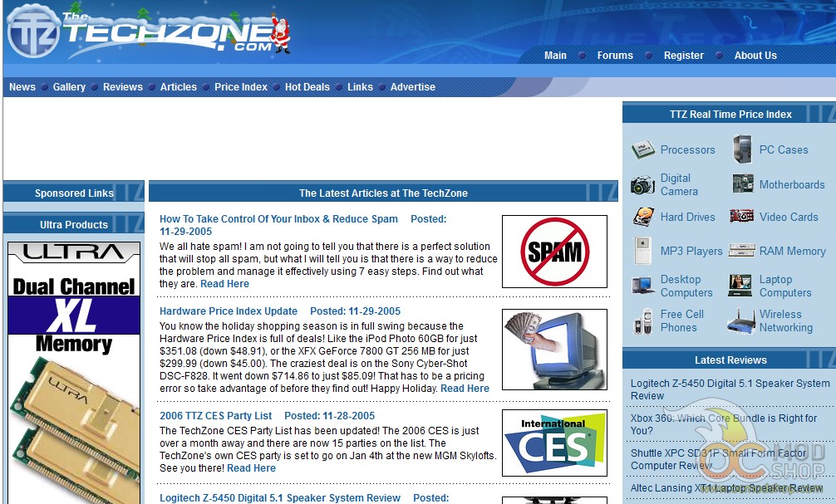This screenshot has width=836, height=504.
Task: Open the Main page link
Action: click(x=555, y=56)
